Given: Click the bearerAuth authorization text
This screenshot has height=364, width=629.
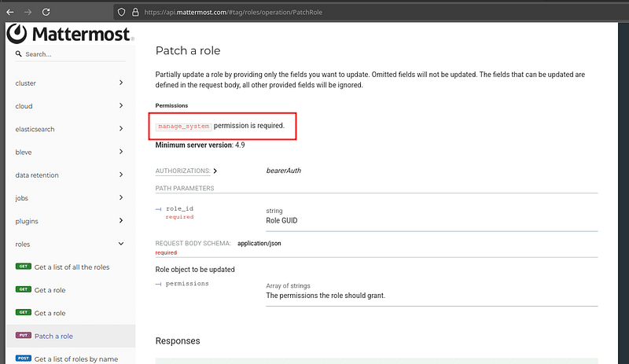Looking at the screenshot, I should coord(284,171).
